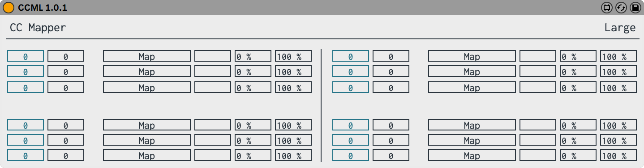The height and width of the screenshot is (168, 644).
Task: Click the Large label at top right
Action: coord(620,28)
